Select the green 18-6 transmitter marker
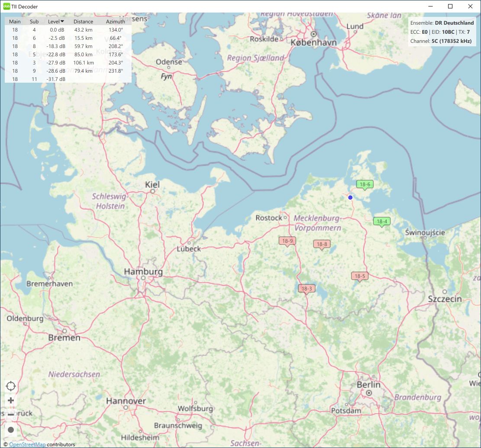The height and width of the screenshot is (448, 481). point(365,184)
